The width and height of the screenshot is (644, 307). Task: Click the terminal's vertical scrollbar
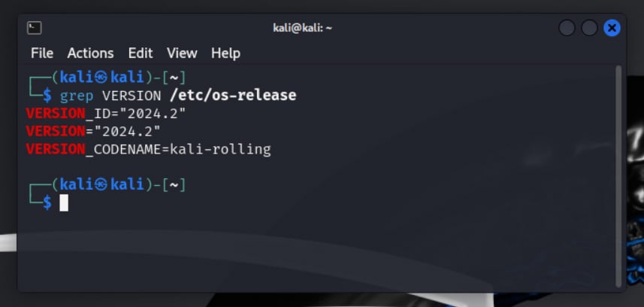[618, 173]
